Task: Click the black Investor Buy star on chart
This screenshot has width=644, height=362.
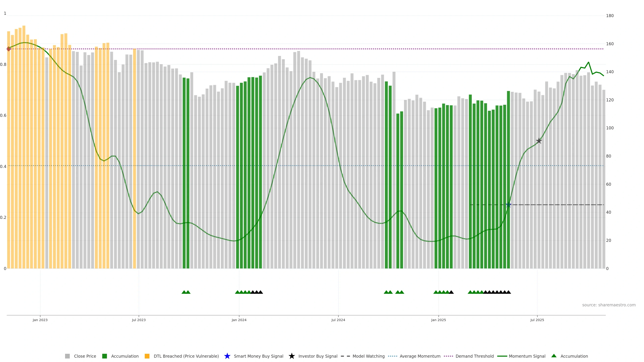Action: (x=539, y=141)
